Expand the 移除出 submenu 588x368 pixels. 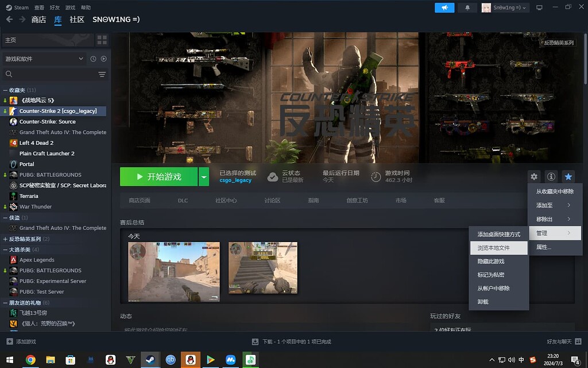(x=555, y=219)
